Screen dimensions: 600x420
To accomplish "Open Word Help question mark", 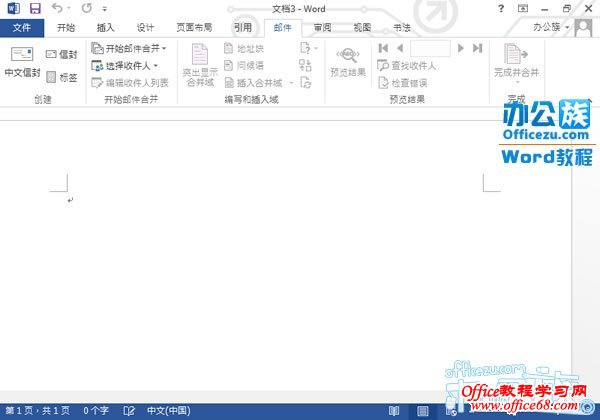I will (501, 8).
